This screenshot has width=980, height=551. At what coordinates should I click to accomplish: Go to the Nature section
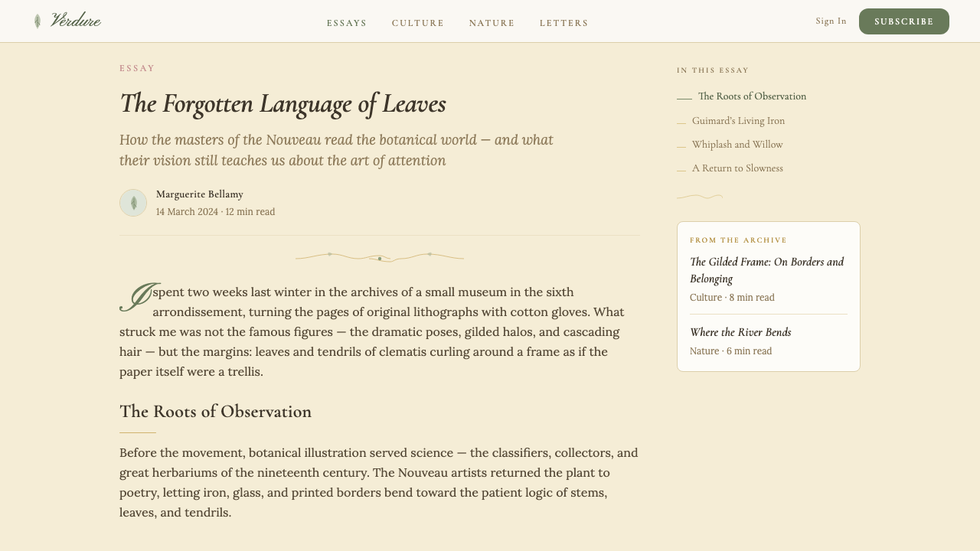tap(492, 23)
